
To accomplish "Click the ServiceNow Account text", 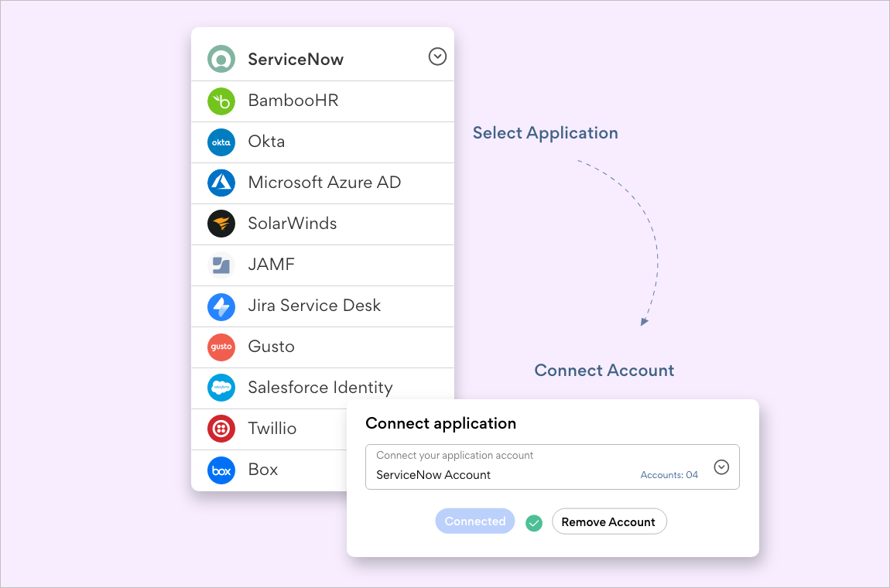I will tap(433, 475).
